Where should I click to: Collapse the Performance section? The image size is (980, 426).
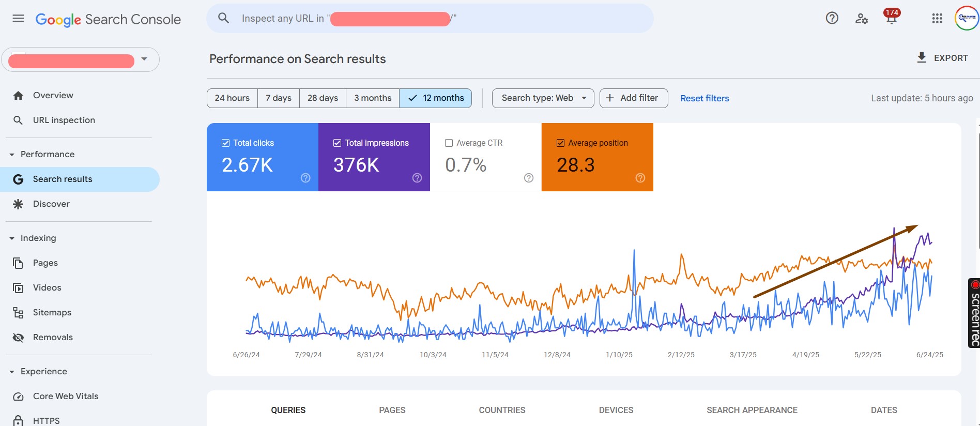[x=12, y=155]
